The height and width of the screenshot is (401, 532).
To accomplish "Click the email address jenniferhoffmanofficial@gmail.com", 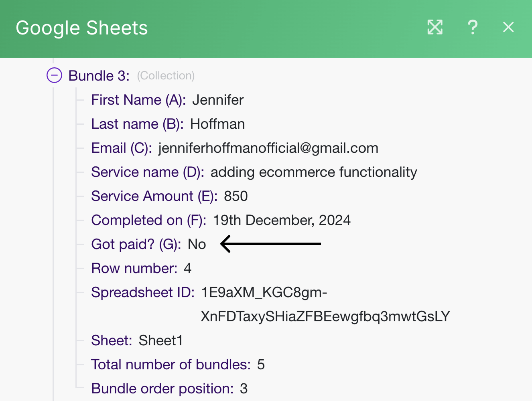I will coord(268,148).
